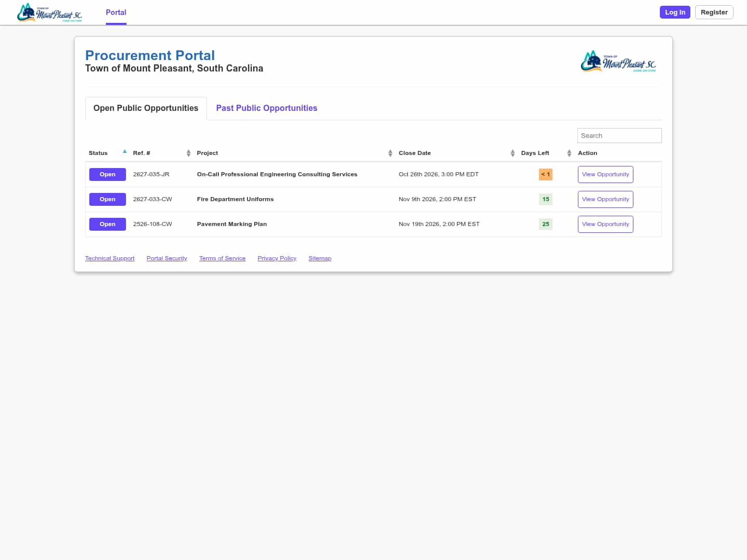The height and width of the screenshot is (560, 747).
Task: Click the Log In button
Action: pyautogui.click(x=675, y=12)
